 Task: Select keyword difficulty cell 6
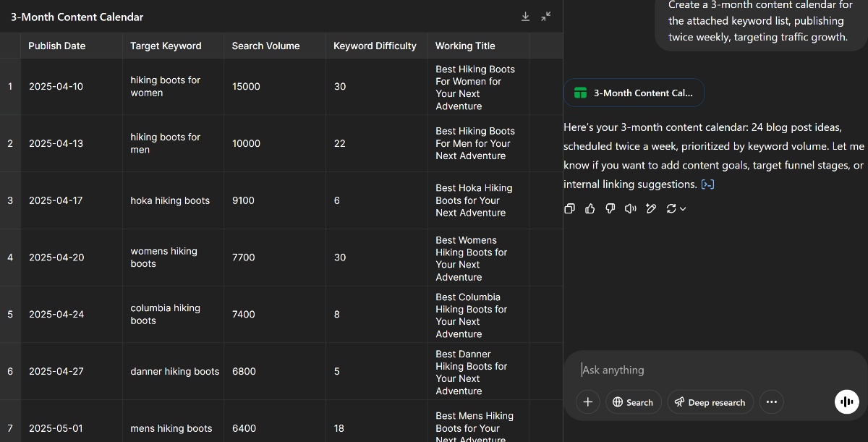tap(376, 200)
